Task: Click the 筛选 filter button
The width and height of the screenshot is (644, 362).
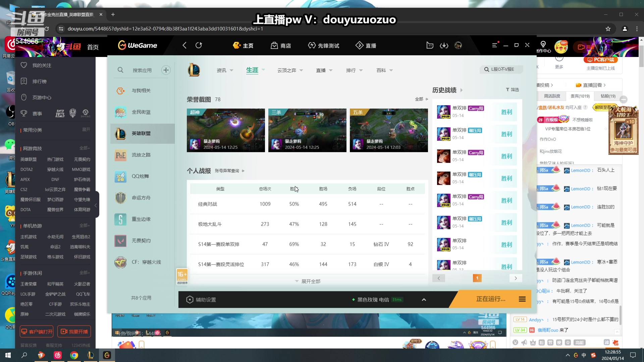Action: pyautogui.click(x=512, y=90)
